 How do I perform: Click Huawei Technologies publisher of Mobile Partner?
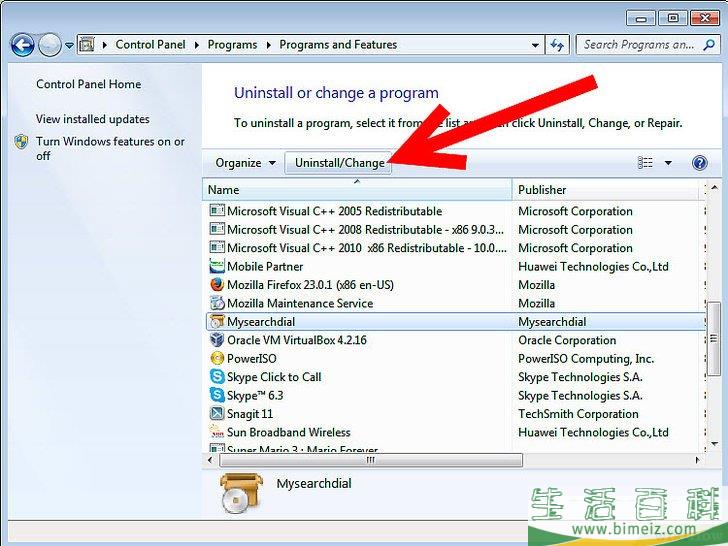[x=593, y=266]
